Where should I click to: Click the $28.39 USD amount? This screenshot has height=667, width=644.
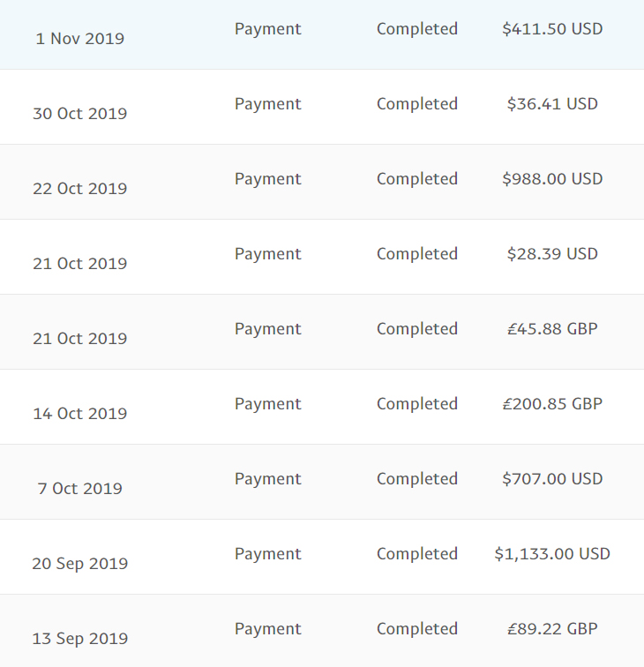(x=552, y=254)
